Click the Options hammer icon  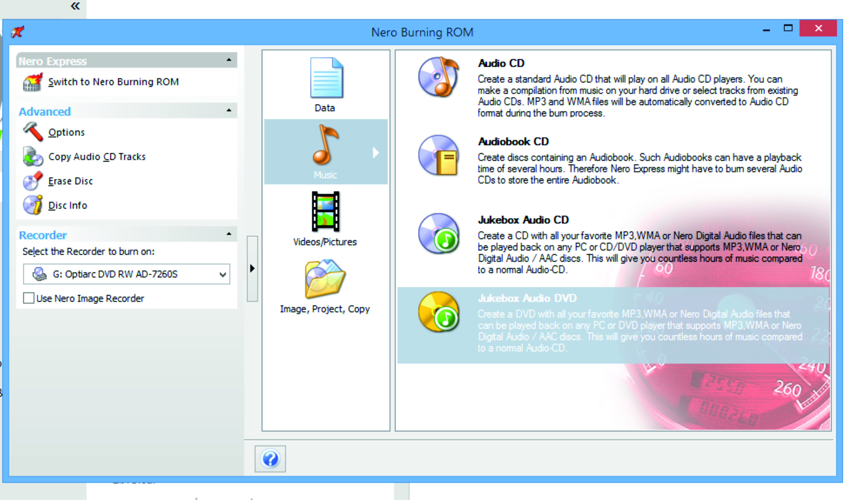(33, 132)
